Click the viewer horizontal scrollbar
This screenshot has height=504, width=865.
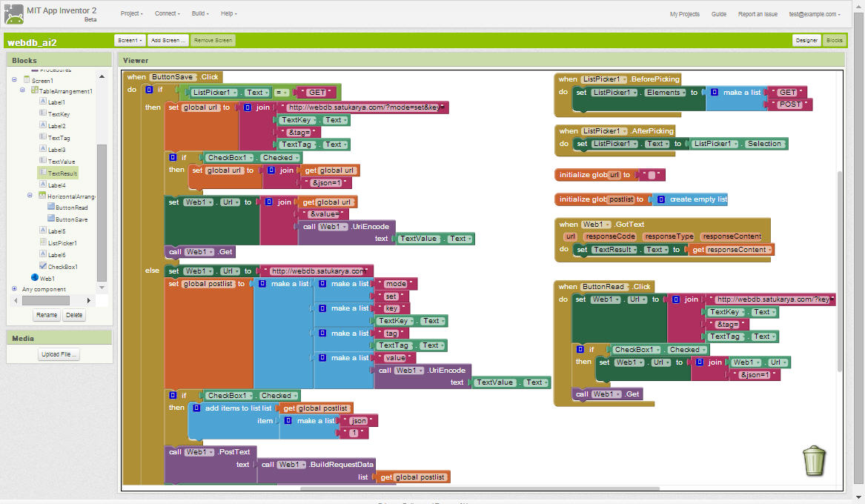[480, 488]
